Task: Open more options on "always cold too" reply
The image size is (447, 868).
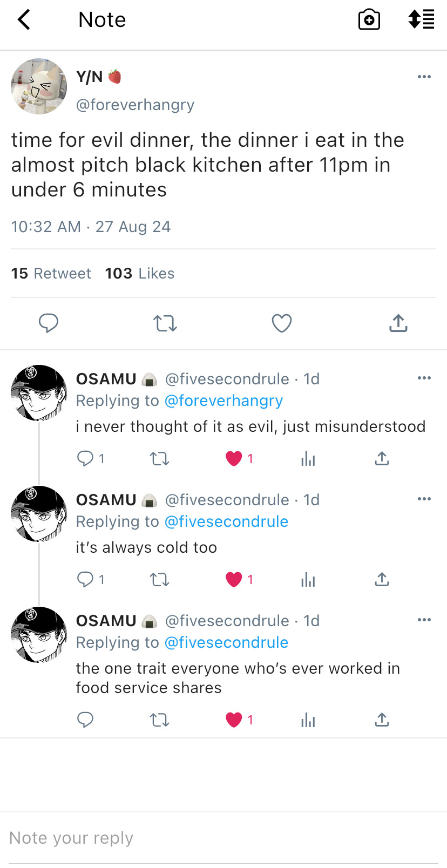Action: click(x=424, y=499)
